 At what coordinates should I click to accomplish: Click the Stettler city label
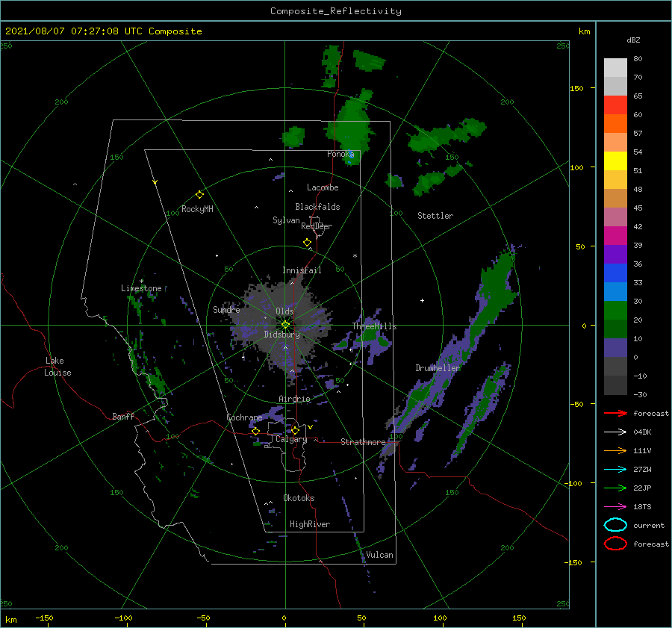(x=435, y=216)
